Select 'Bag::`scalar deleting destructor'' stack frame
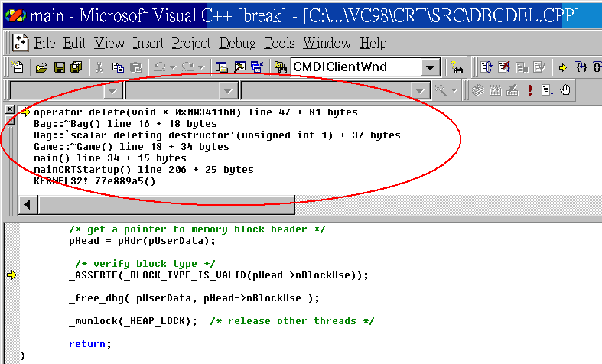 217,135
